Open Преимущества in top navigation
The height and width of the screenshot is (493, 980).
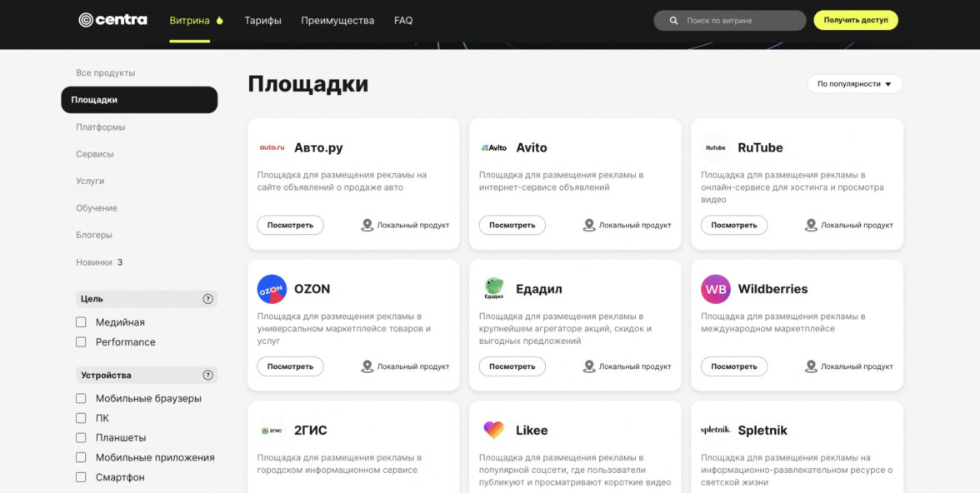pos(337,21)
